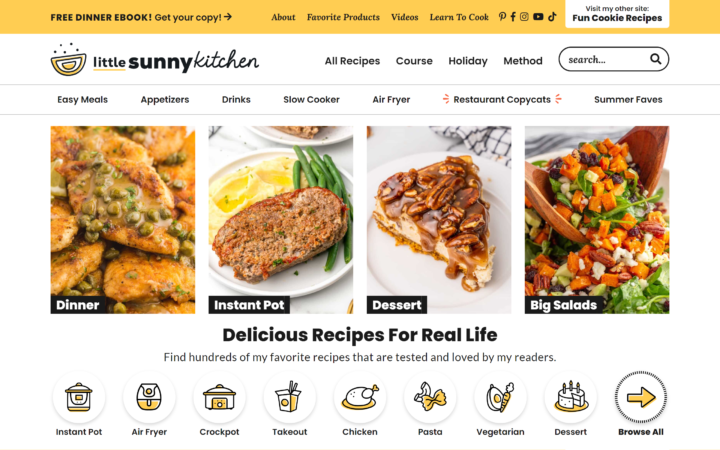Open the Big Salads photo tile
Viewport: 720px width, 450px height.
(x=597, y=220)
